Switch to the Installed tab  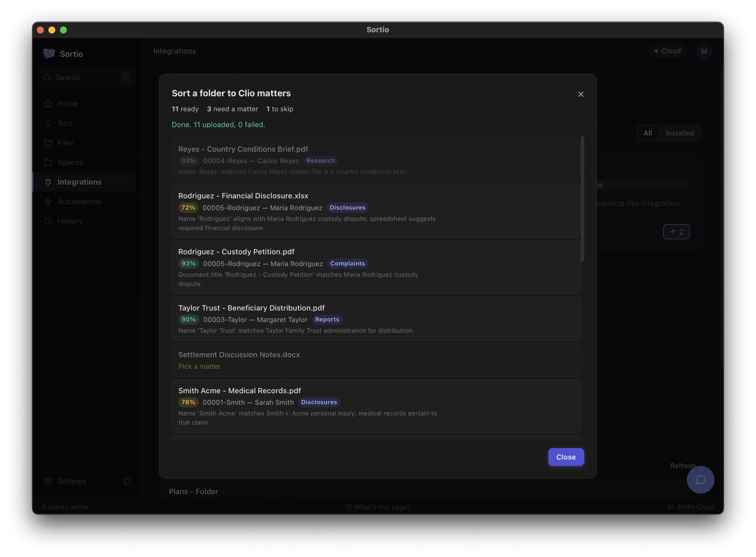click(680, 133)
